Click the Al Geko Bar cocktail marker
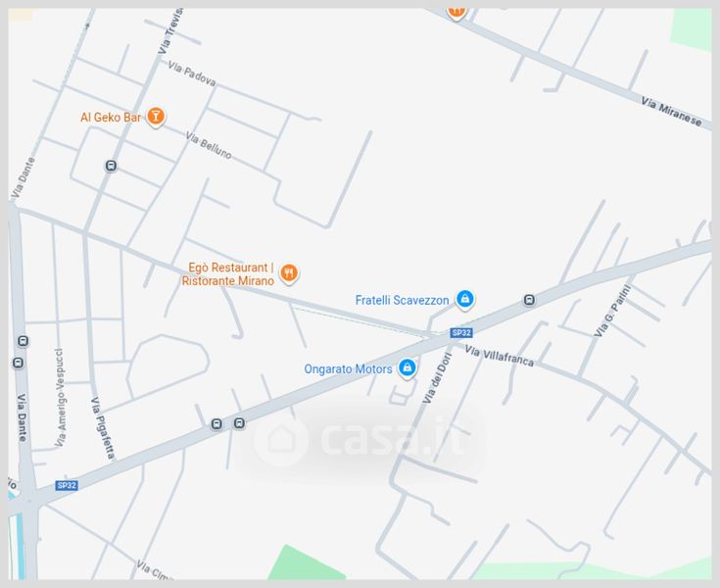Viewport: 720px width, 588px height. tap(156, 117)
